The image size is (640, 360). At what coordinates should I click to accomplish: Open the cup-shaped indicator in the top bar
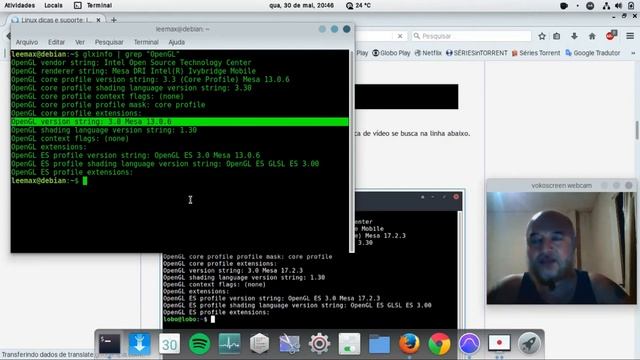(x=564, y=6)
